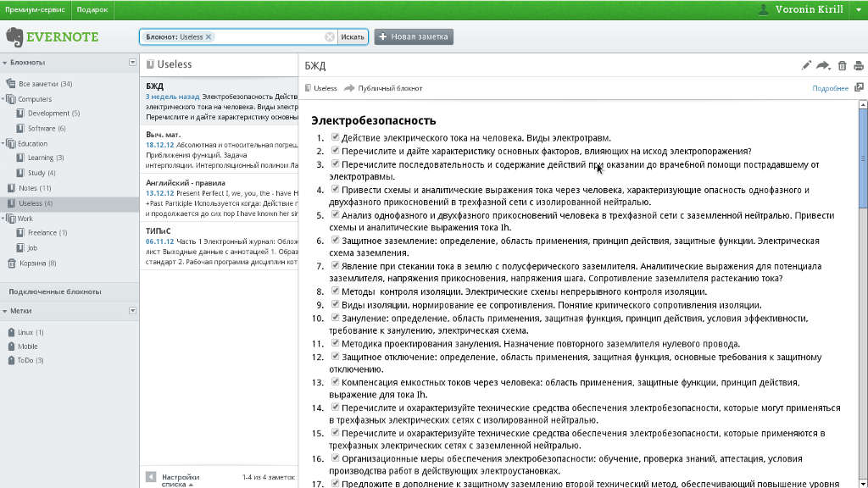
Task: Collapse the Education notebook stack
Action: pos(3,143)
